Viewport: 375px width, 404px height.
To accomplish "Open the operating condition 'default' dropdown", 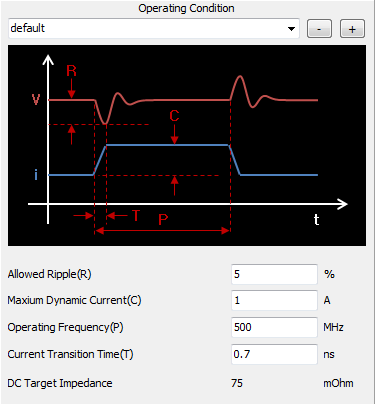I will pyautogui.click(x=154, y=28).
